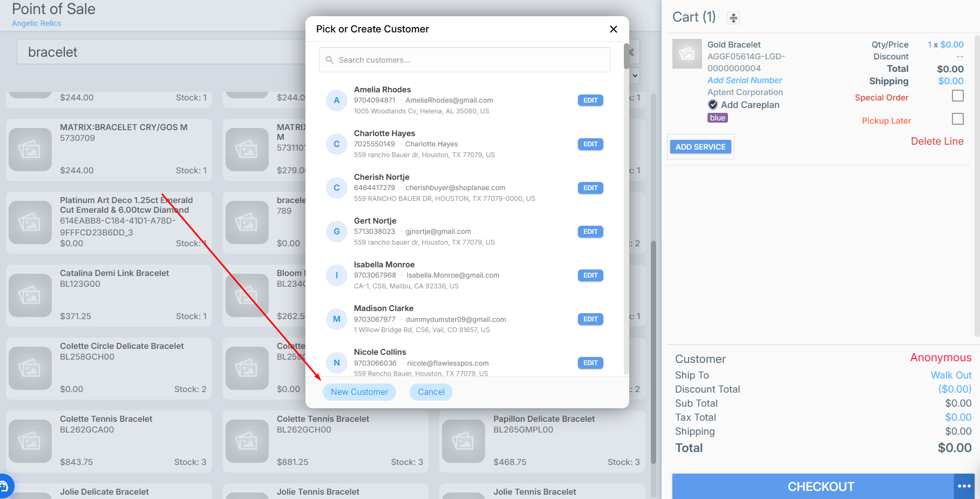Viewport: 980px width, 499px height.
Task: Click the Discount -- value on cart line
Action: point(959,57)
